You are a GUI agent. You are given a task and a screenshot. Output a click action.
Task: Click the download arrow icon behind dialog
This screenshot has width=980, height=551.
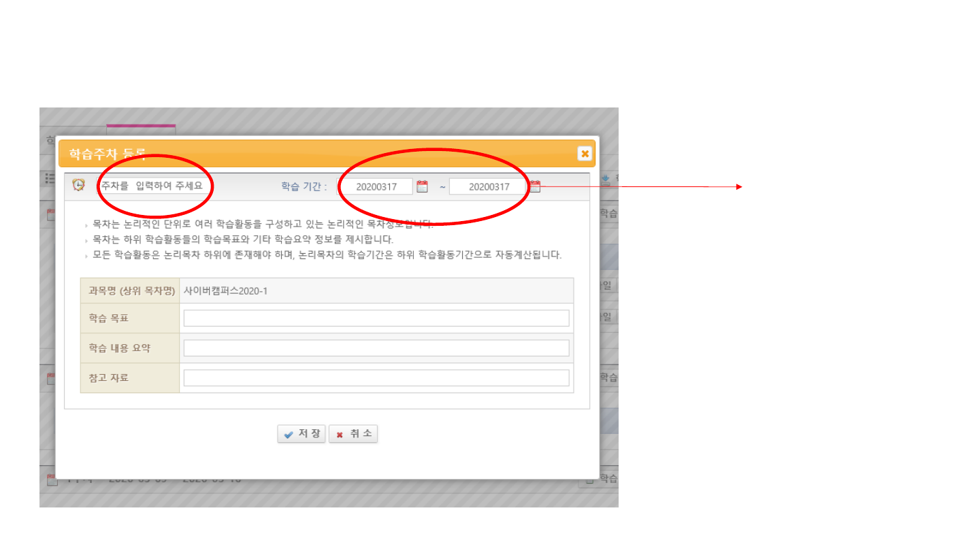tap(606, 180)
